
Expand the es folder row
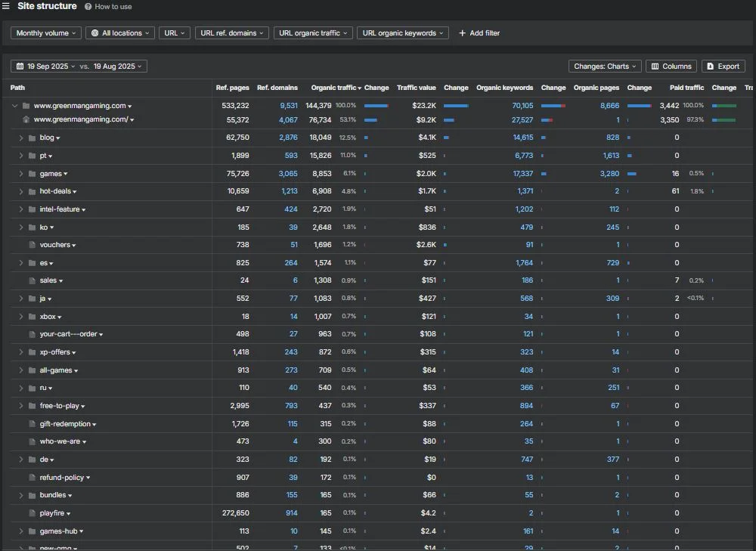pos(20,263)
